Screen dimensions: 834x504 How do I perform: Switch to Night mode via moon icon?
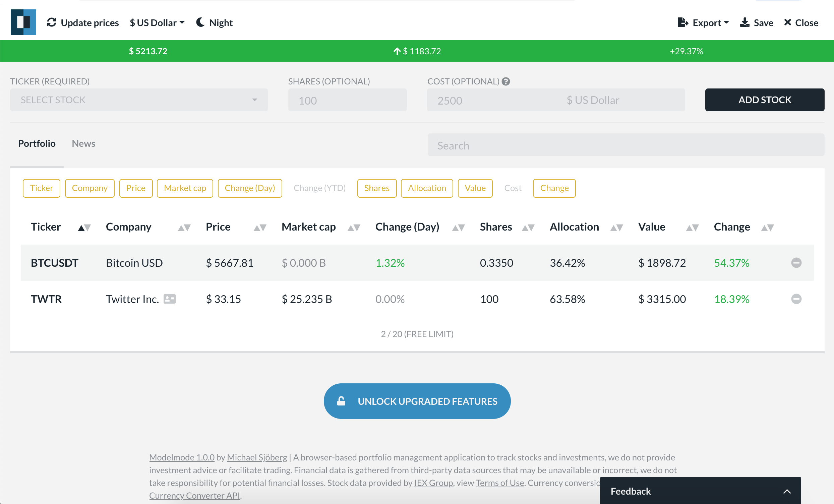[x=200, y=22]
